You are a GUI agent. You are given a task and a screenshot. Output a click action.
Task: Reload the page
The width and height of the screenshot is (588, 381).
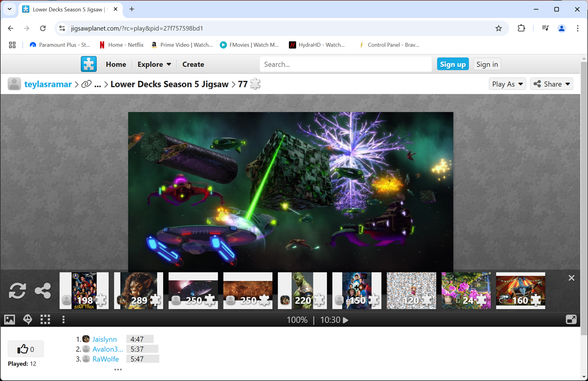(43, 28)
